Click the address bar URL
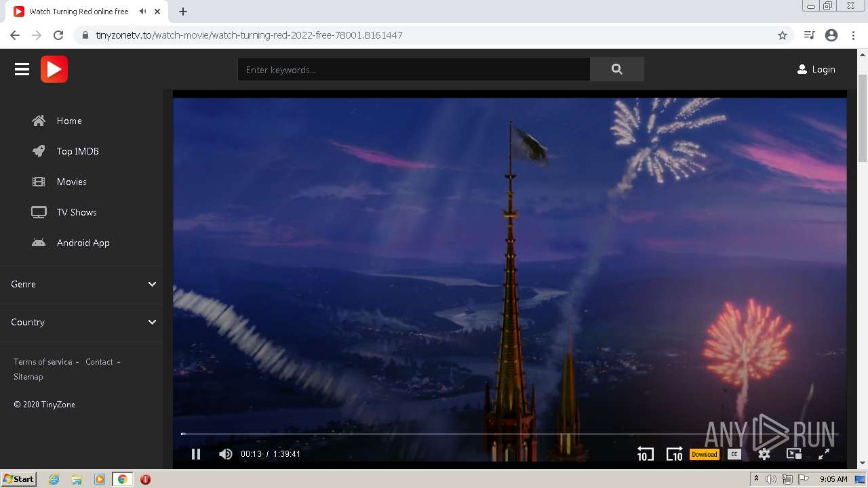Viewport: 868px width, 488px height. click(x=249, y=35)
